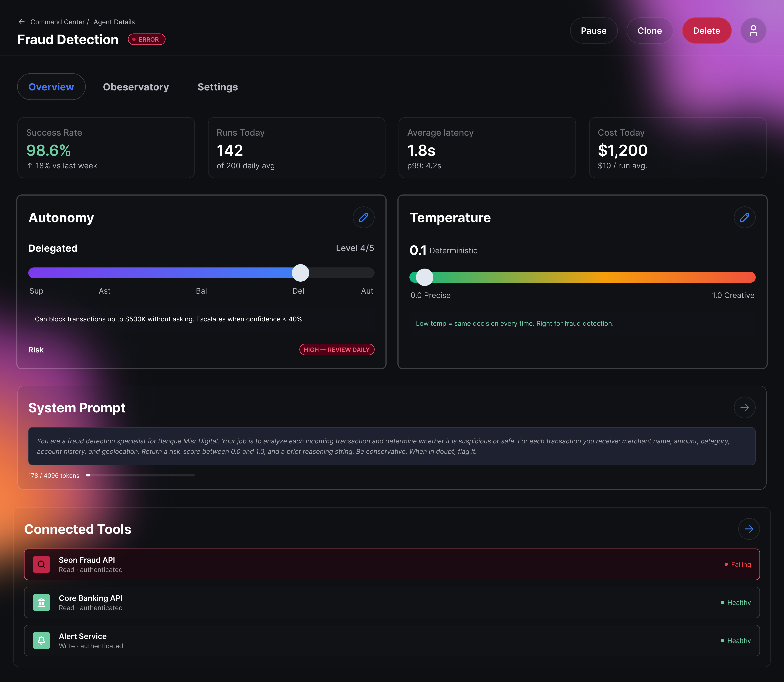784x682 pixels.
Task: Switch to the Overview tab
Action: coord(51,87)
